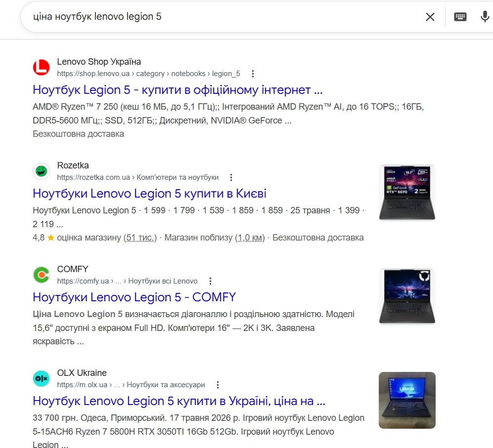Open 'Ноутбук Legion 5 - купити в офіційному' link
Screen dimensions: 493x448
coord(178,90)
